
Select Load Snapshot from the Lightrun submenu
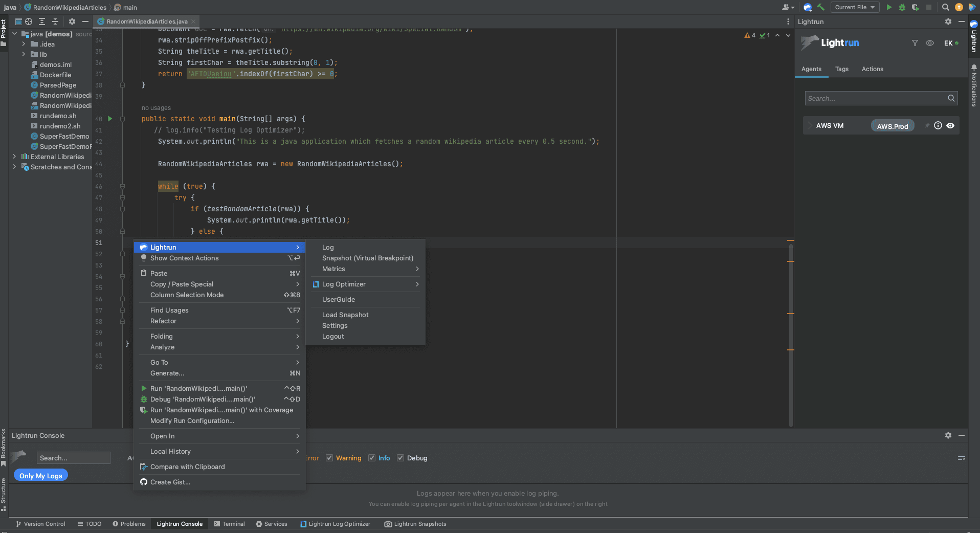(x=366, y=315)
